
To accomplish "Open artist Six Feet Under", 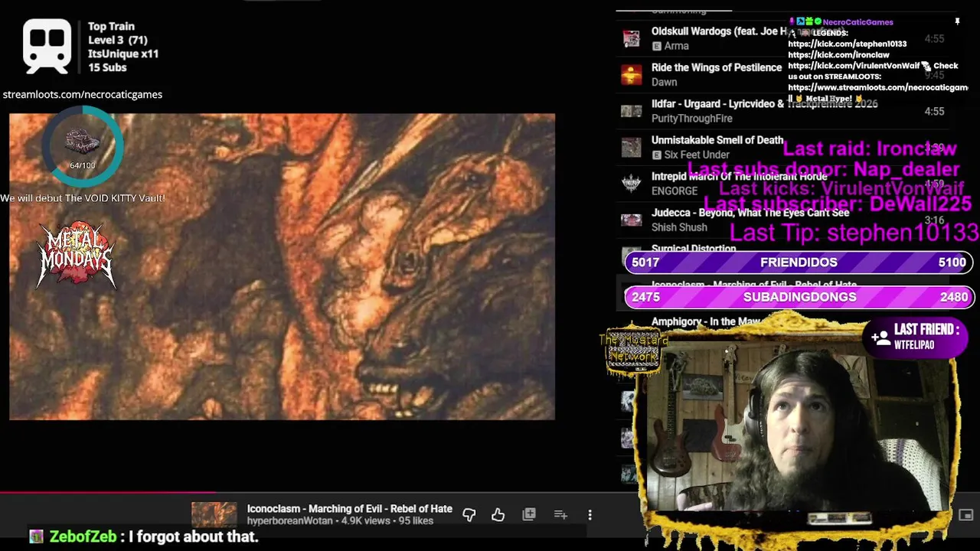I will click(697, 155).
